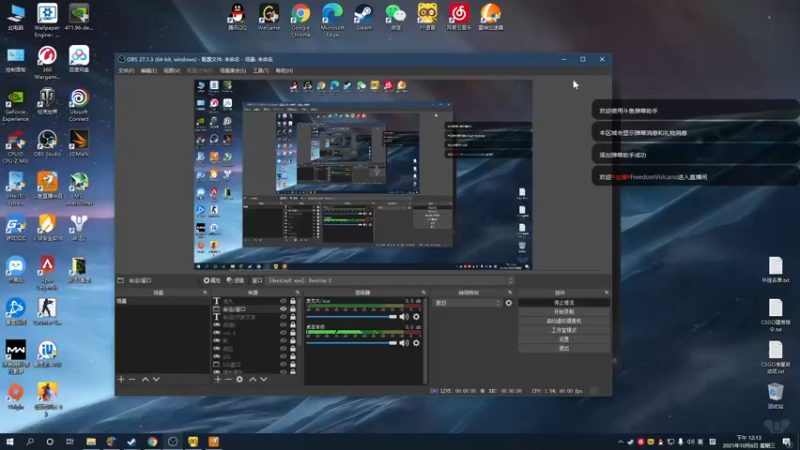
Task: Add a new scene with plus icon
Action: coord(121,379)
